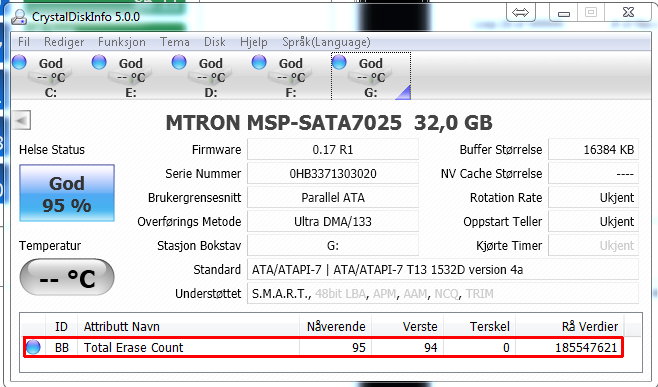Click the Ultra DMA/133 transfer mode value
Viewport: 658px width, 387px height.
pyautogui.click(x=333, y=221)
